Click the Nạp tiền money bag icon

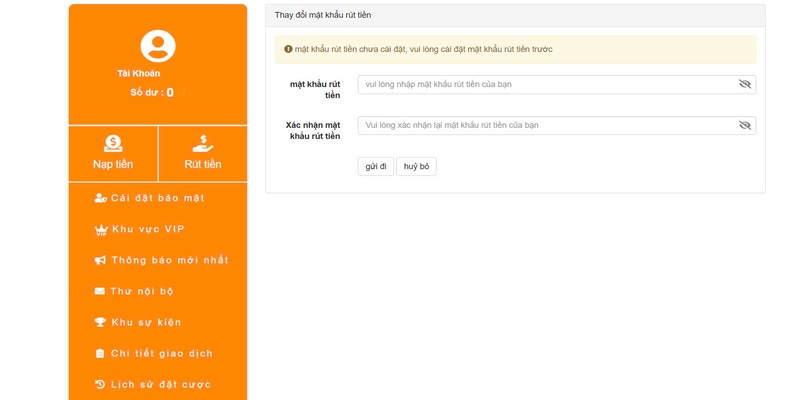113,143
